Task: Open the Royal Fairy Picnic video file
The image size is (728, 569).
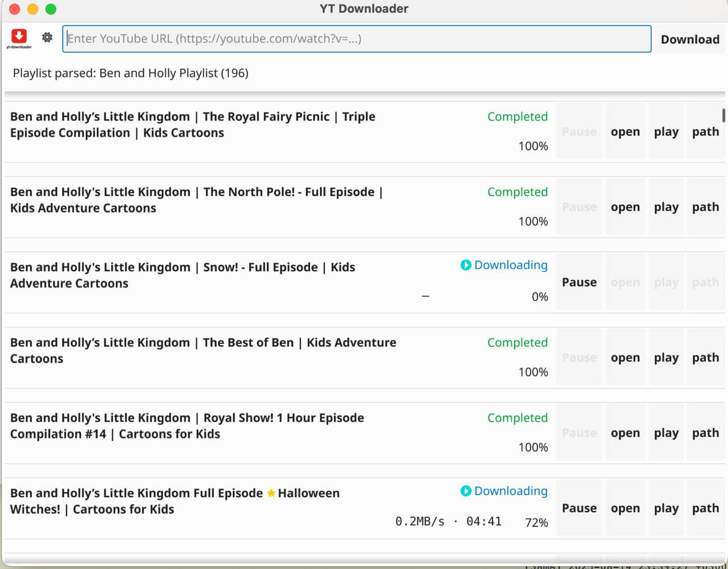Action: point(625,132)
